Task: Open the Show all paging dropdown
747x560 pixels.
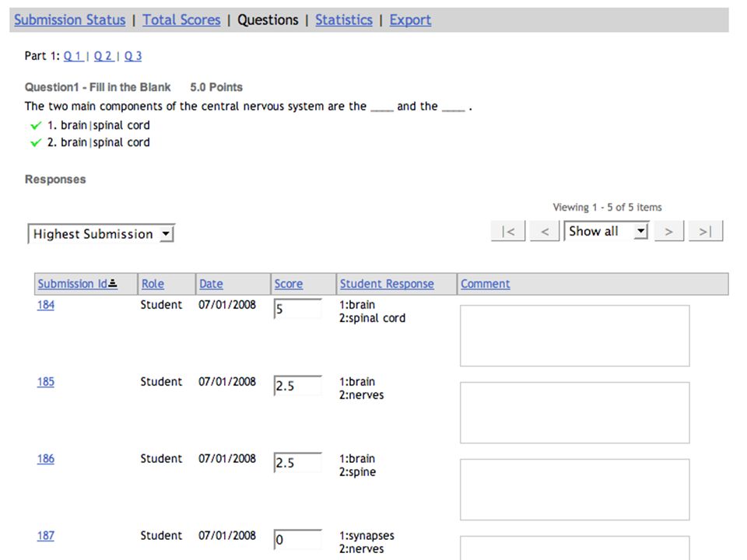Action: [606, 231]
